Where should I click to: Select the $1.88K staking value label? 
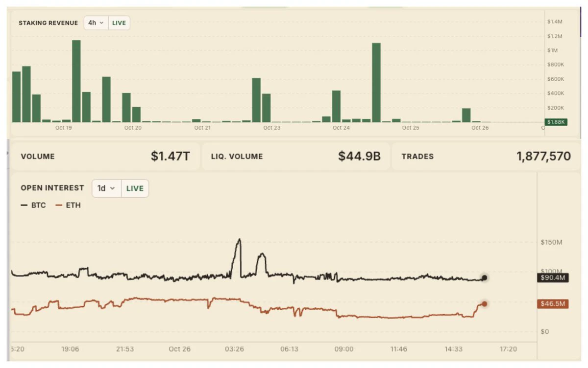tap(557, 122)
